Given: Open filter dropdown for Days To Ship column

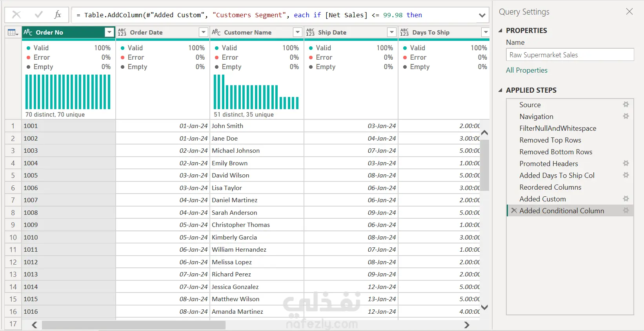Looking at the screenshot, I should [x=486, y=32].
